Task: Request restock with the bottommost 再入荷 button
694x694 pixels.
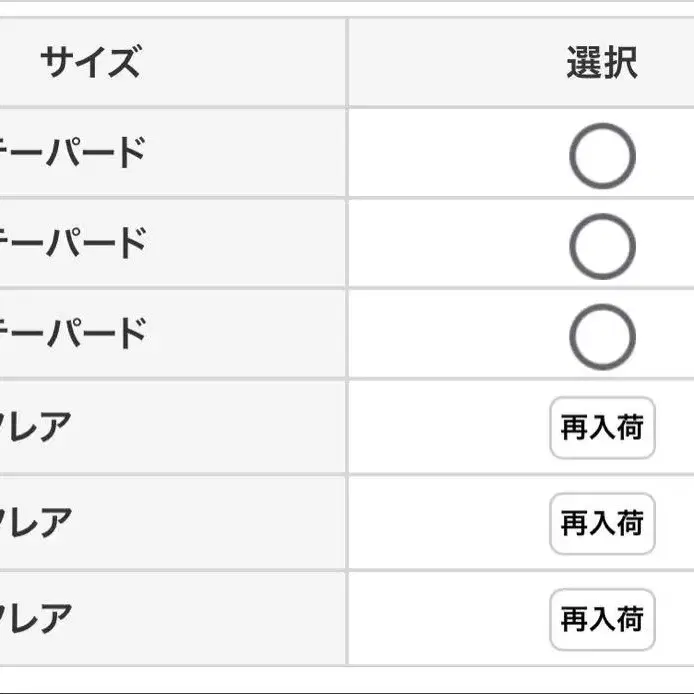Action: pos(602,620)
